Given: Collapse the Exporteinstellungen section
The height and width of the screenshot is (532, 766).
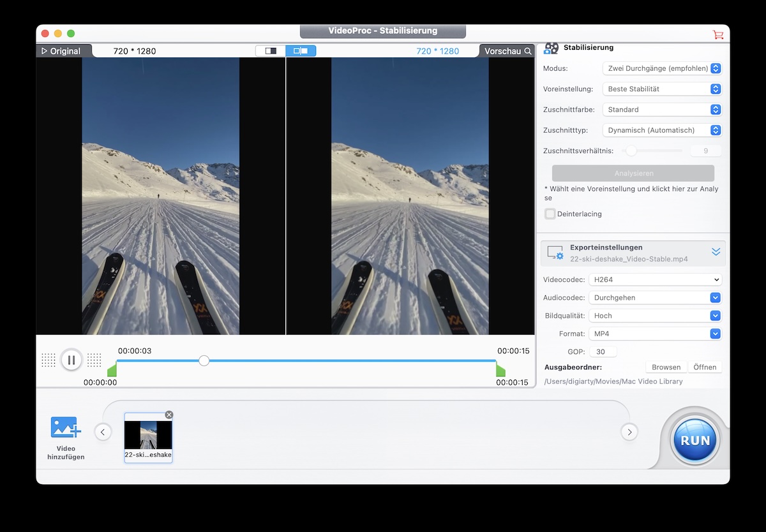Looking at the screenshot, I should coord(716,251).
